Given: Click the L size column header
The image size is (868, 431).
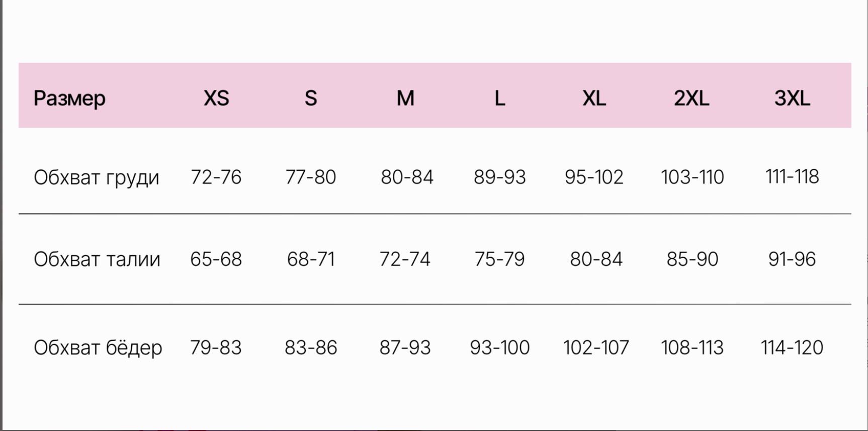Looking at the screenshot, I should click(x=499, y=98).
